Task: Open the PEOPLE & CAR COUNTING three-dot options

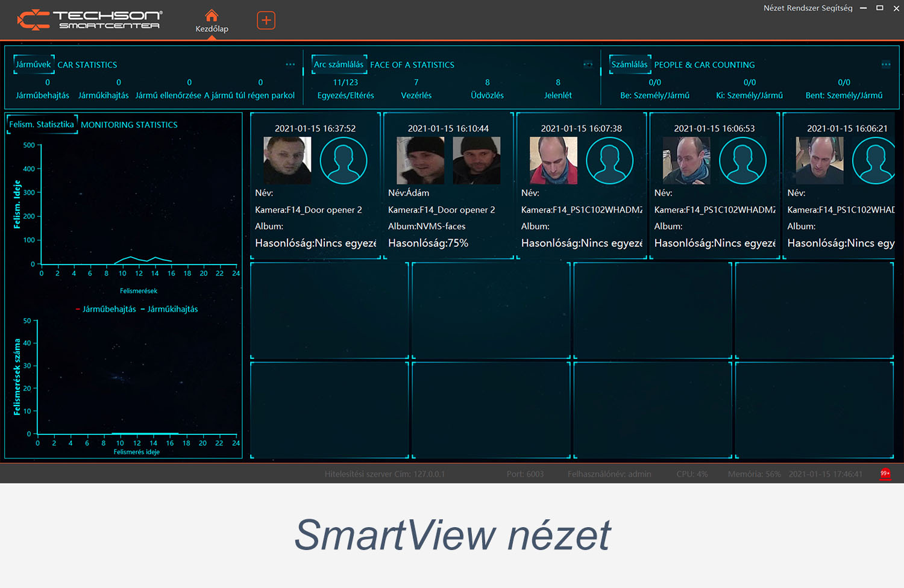Action: [886, 64]
